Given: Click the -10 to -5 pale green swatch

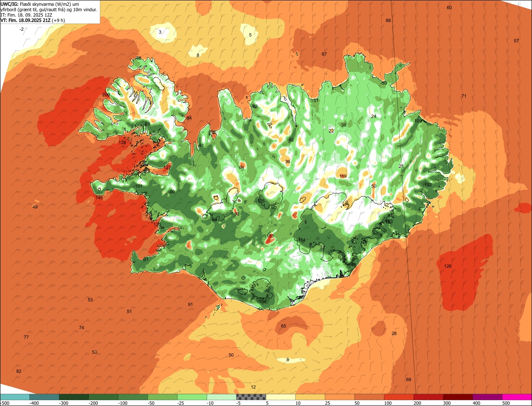Looking at the screenshot, I should [222, 397].
